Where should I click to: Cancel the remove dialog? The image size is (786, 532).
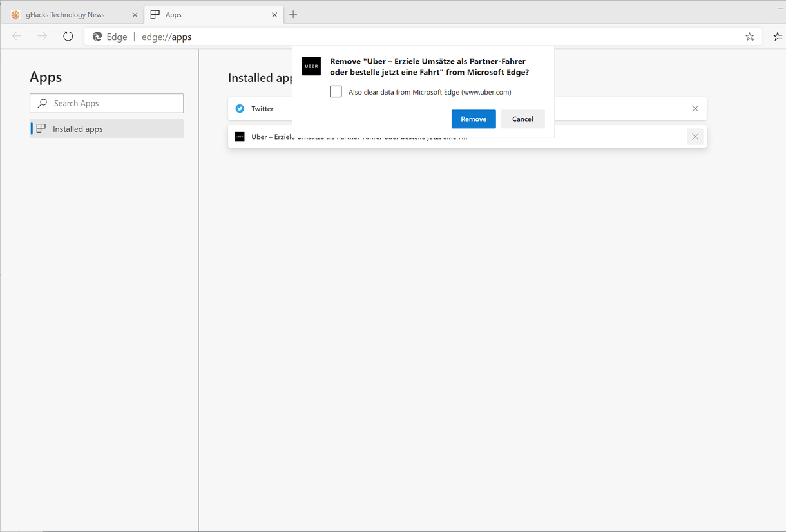(x=522, y=119)
